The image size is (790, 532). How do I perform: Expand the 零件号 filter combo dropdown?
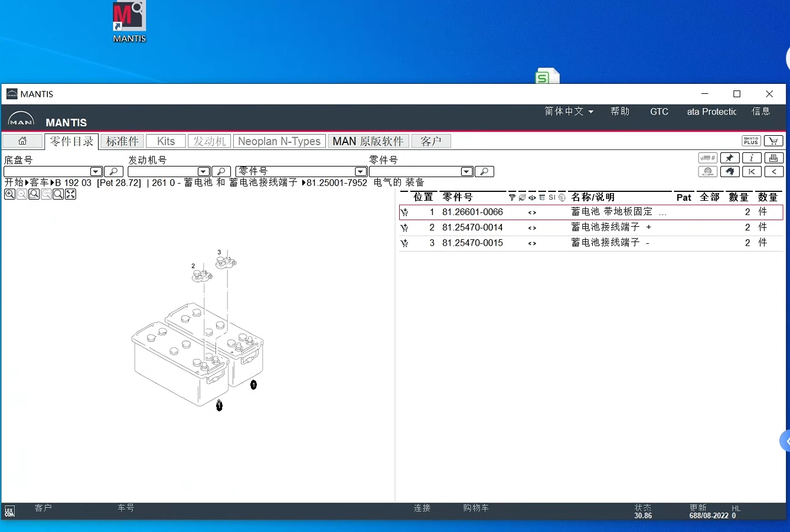tap(361, 172)
